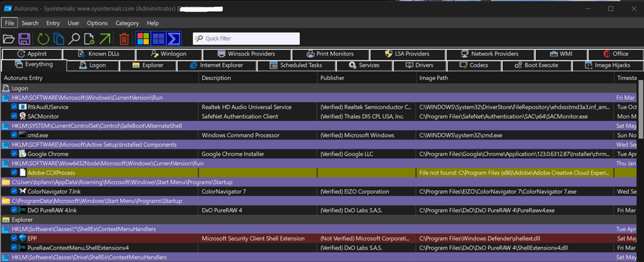
Task: Click the Open file toolbar icon
Action: (9, 39)
